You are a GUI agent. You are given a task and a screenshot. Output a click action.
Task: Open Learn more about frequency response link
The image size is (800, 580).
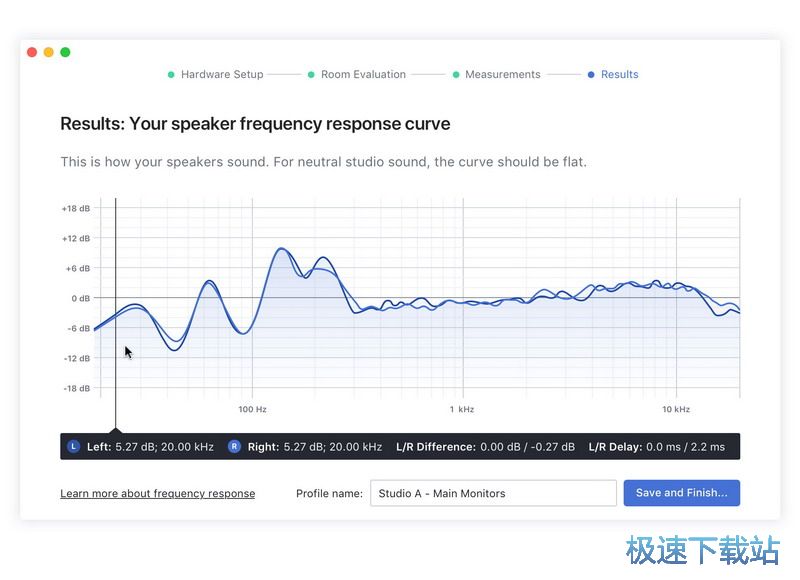pyautogui.click(x=157, y=494)
